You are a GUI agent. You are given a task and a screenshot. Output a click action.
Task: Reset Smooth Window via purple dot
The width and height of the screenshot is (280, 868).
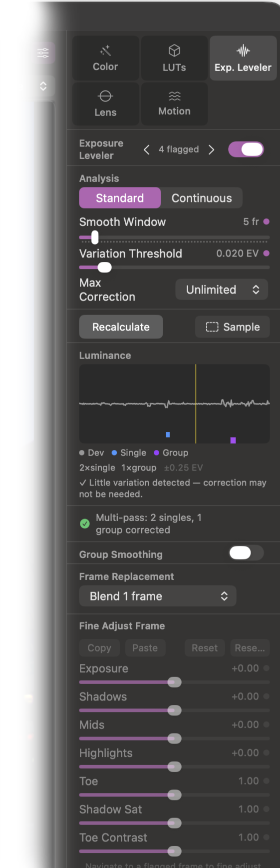click(267, 221)
